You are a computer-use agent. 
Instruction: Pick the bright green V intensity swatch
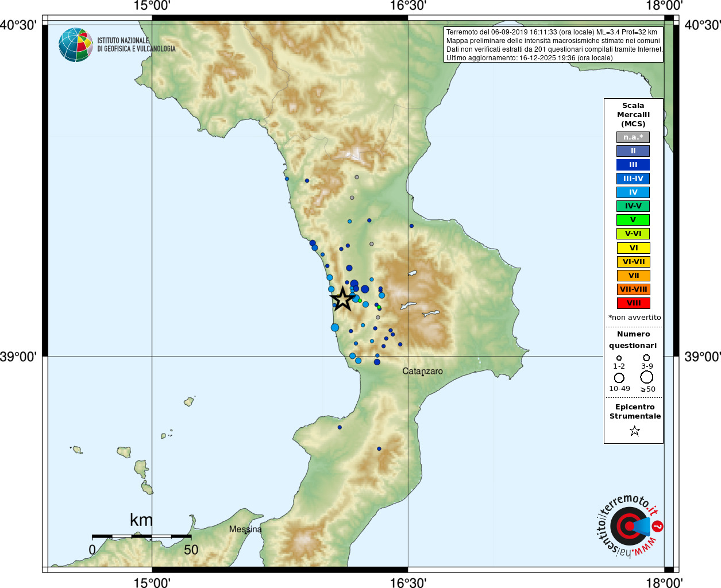pos(633,220)
